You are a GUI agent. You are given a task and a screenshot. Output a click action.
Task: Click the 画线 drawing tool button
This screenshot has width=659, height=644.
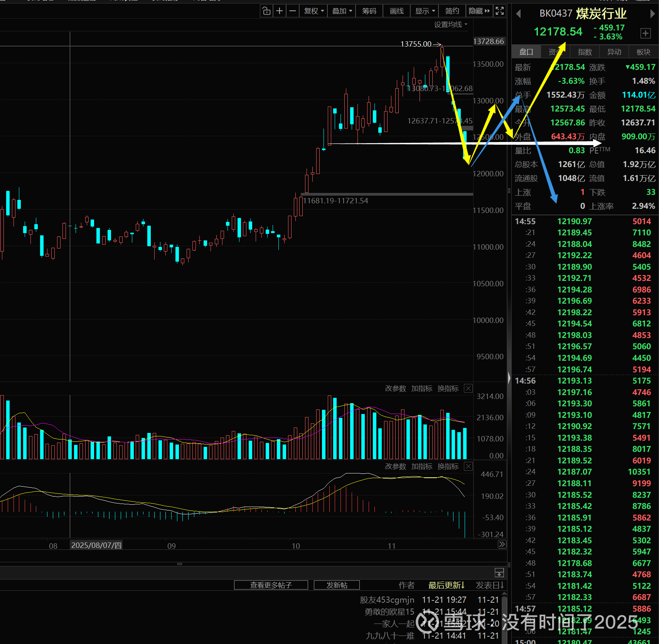[397, 11]
